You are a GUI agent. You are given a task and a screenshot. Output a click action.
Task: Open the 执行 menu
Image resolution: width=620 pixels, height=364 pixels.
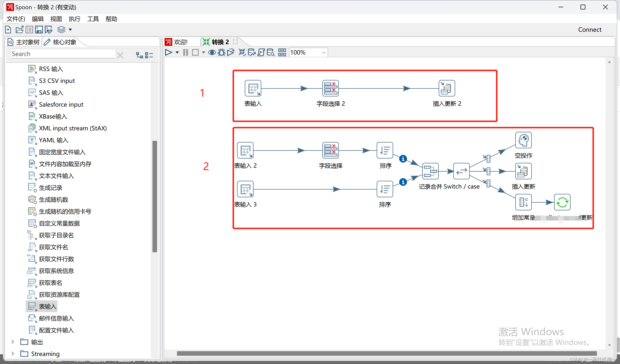pyautogui.click(x=75, y=19)
